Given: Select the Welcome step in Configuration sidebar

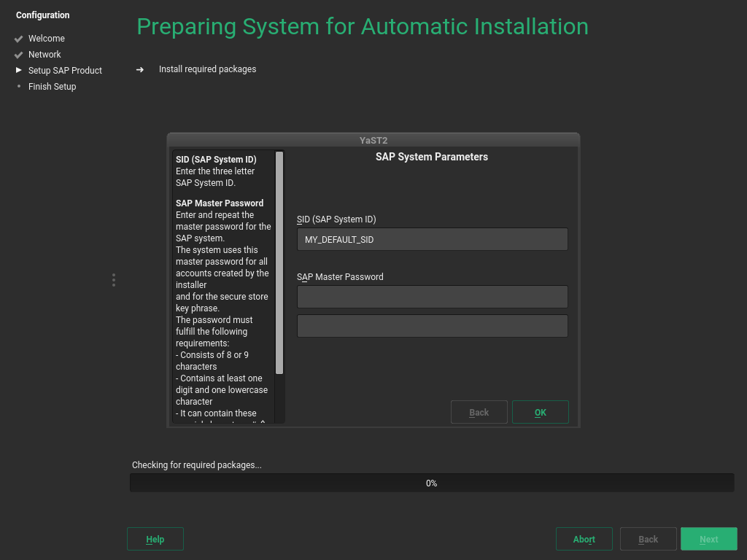Looking at the screenshot, I should click(x=47, y=38).
